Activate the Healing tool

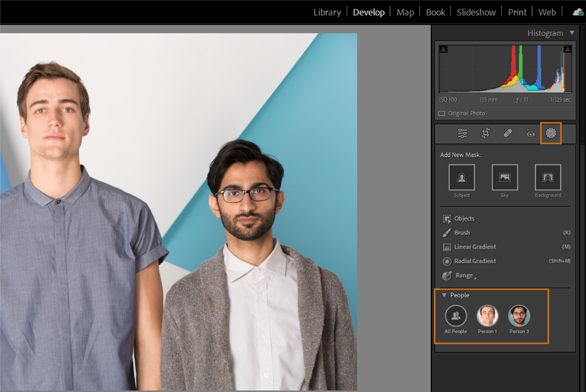507,133
